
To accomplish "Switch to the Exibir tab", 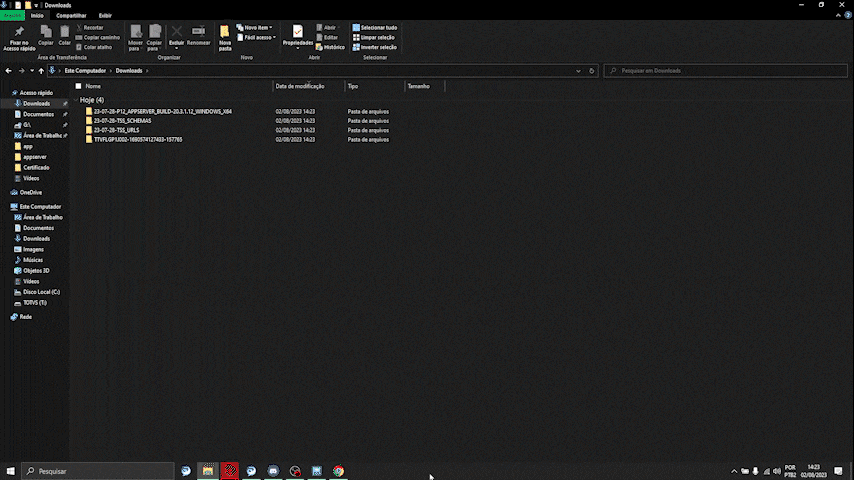I will pyautogui.click(x=105, y=15).
